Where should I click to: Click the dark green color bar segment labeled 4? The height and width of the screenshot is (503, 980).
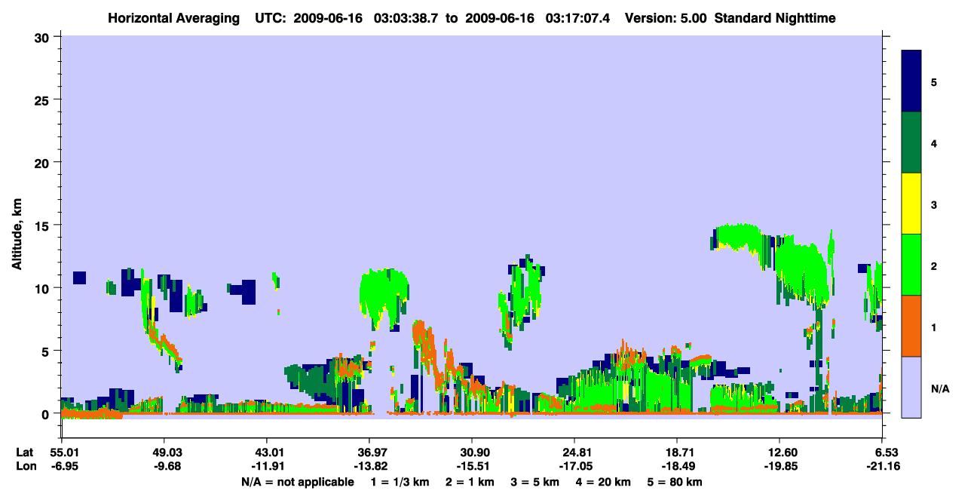point(911,143)
